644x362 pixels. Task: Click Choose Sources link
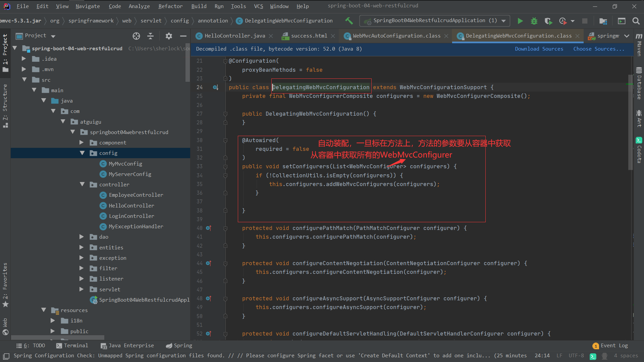pos(599,49)
